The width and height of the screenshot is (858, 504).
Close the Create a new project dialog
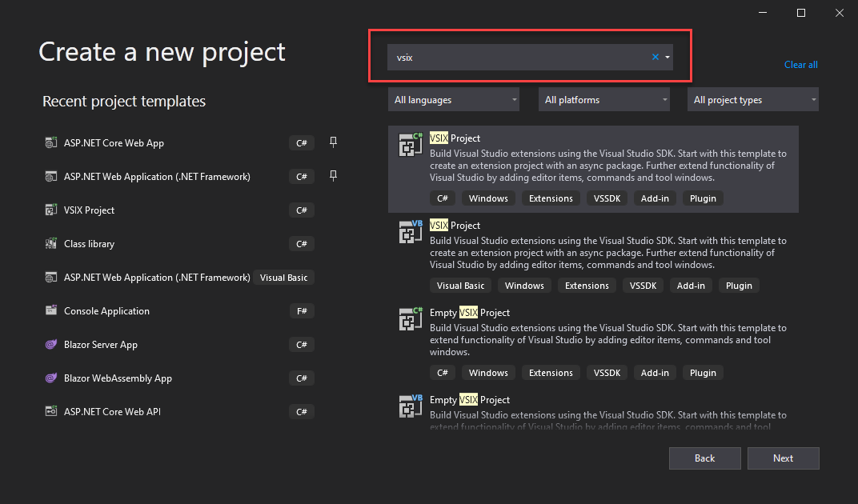click(840, 13)
